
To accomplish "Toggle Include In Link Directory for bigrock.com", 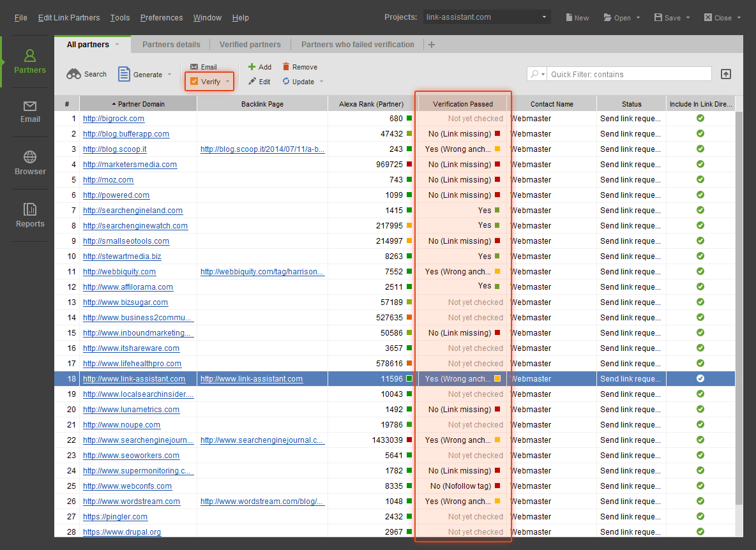I will [700, 119].
